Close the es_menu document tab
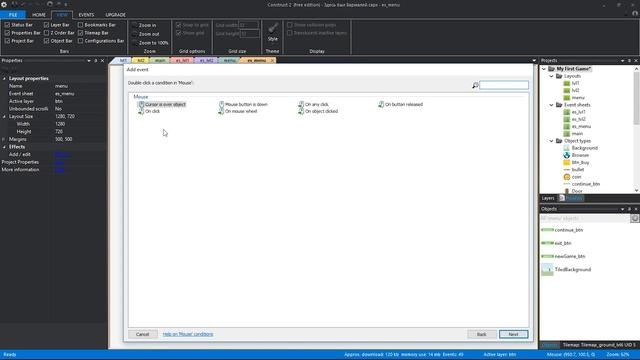Viewport: 640px width, 360px height. [272, 60]
